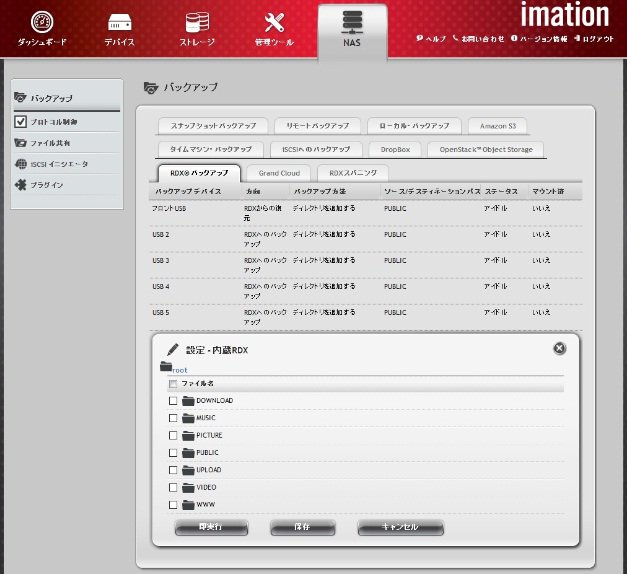
Task: Click the Cancel (キャンセル) button
Action: (401, 527)
